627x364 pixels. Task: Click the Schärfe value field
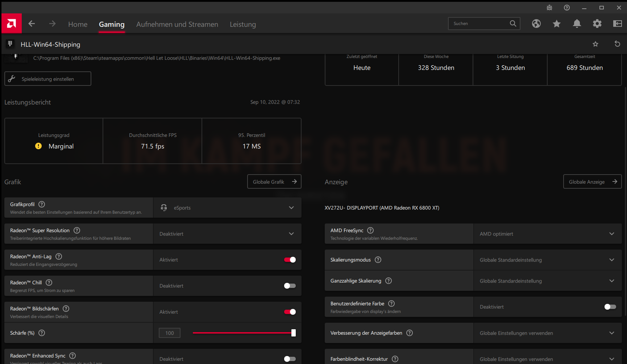tap(170, 333)
